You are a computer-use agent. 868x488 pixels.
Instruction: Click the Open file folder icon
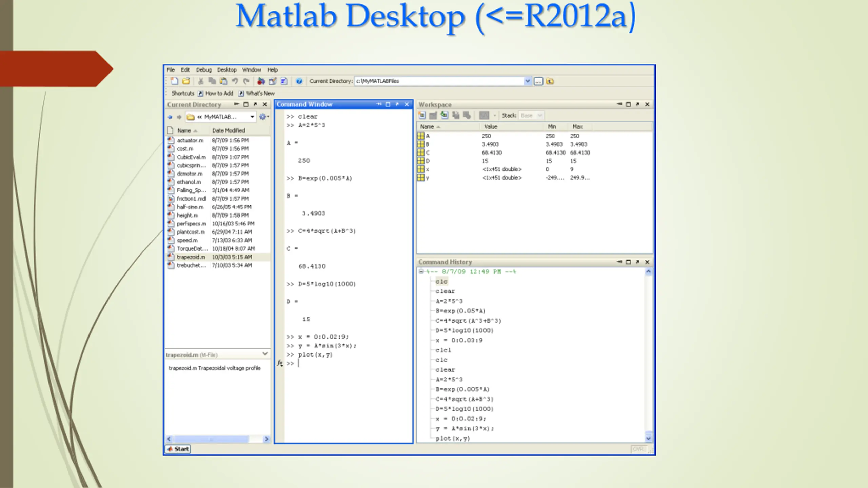tap(186, 81)
